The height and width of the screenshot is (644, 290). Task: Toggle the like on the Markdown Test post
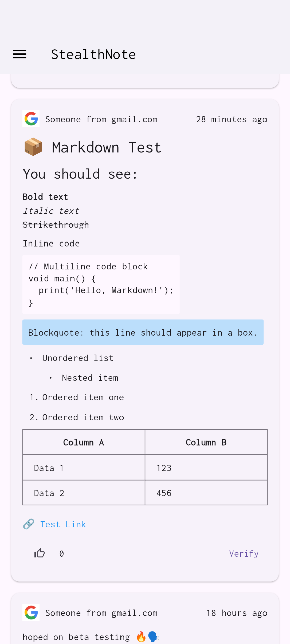point(39,553)
